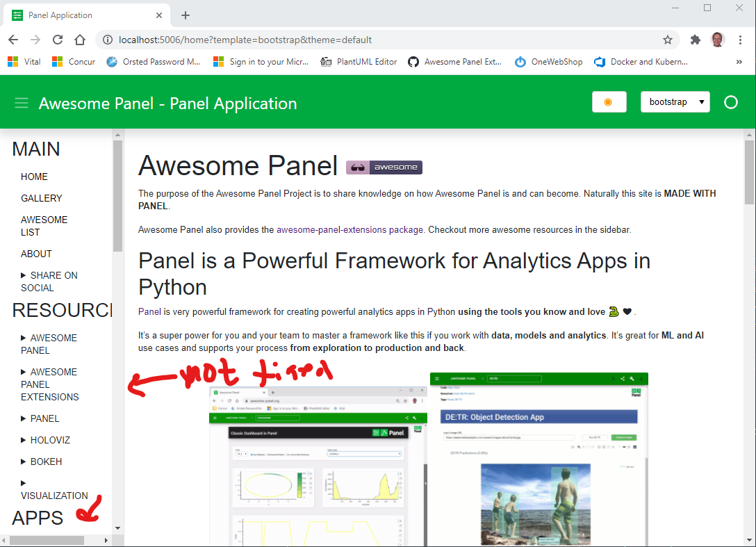
Task: Open the Classic Dashboard screenshot thumbnail
Action: (x=318, y=466)
